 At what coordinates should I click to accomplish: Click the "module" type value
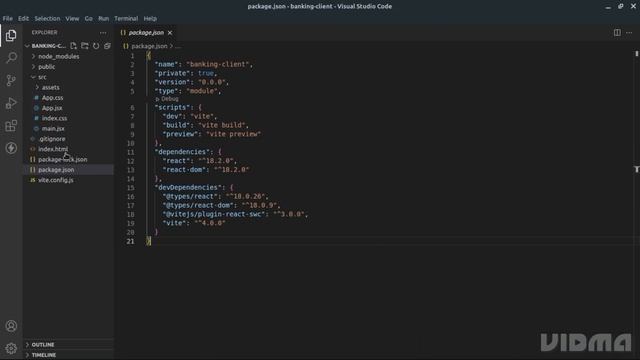point(202,91)
